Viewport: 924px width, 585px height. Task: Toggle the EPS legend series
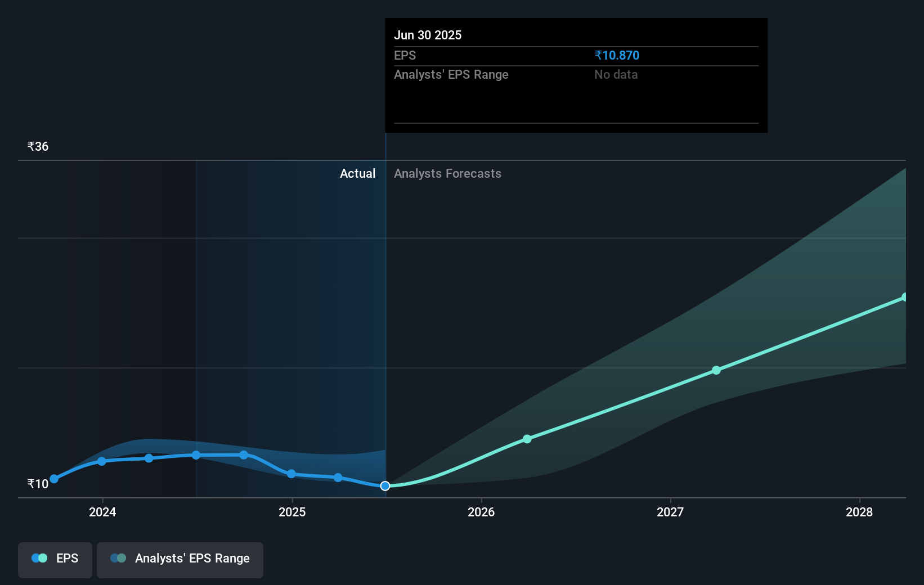55,560
